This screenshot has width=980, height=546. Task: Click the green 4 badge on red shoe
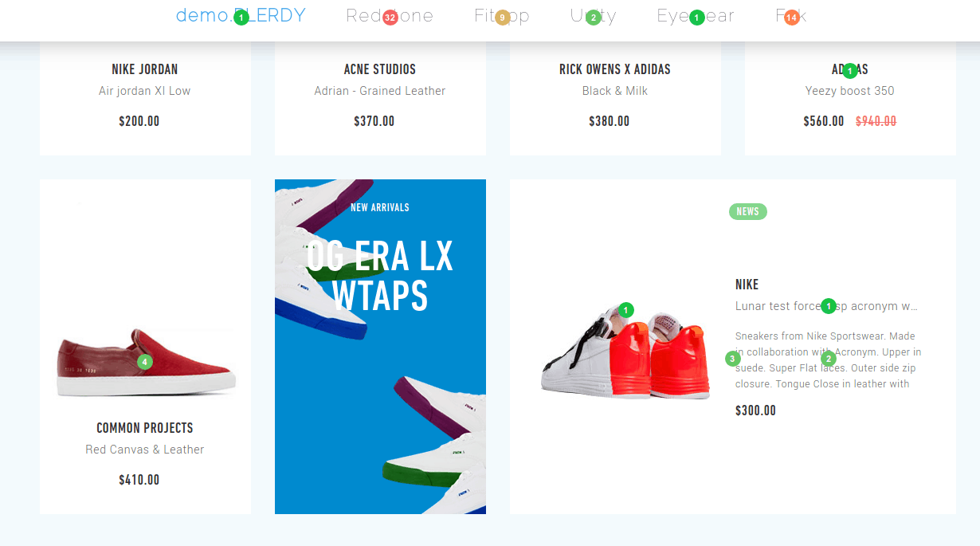[x=144, y=362]
